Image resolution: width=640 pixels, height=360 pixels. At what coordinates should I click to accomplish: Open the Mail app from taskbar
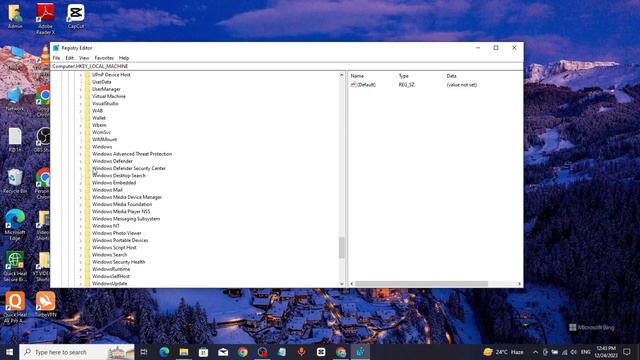[x=223, y=352]
